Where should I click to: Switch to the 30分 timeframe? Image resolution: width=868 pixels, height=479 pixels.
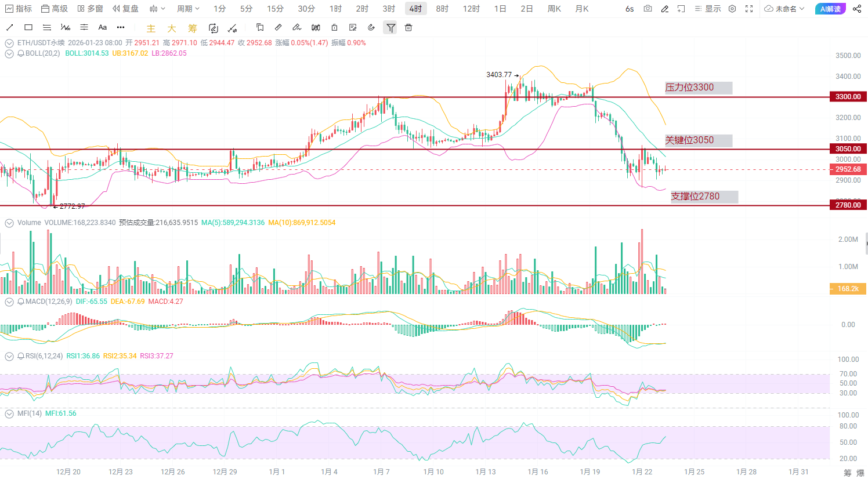(306, 9)
